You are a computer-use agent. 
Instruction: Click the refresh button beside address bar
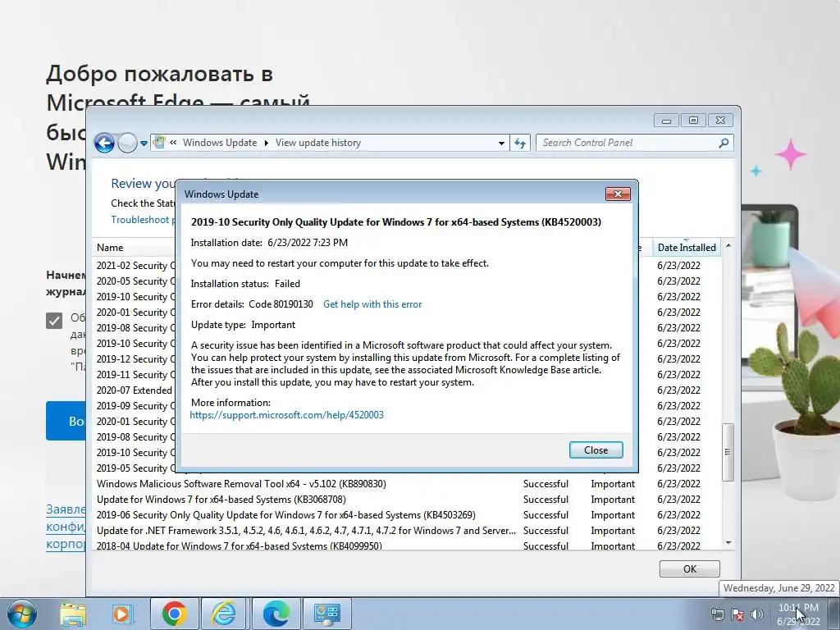(519, 143)
